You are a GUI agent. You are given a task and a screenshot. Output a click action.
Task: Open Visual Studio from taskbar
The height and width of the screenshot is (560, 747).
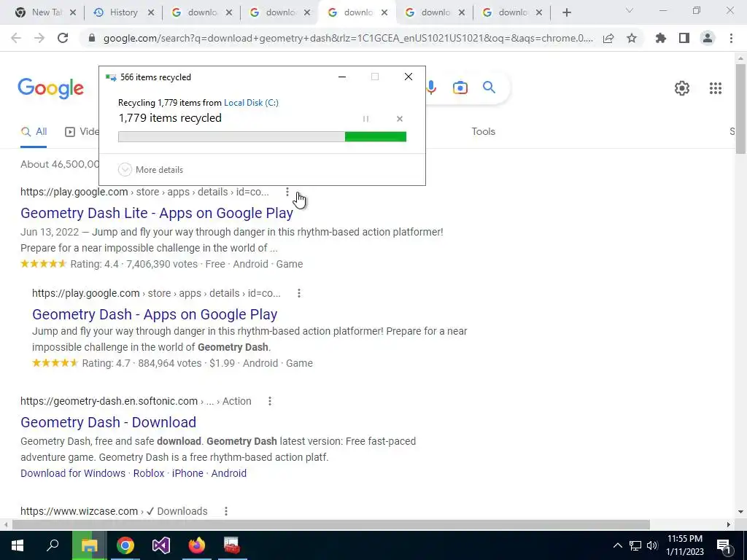[161, 545]
